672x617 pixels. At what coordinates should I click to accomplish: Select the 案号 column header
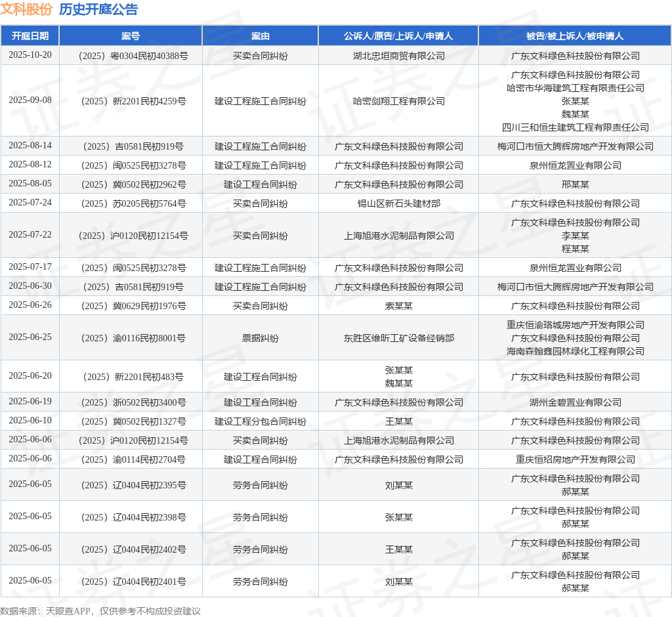(x=131, y=36)
